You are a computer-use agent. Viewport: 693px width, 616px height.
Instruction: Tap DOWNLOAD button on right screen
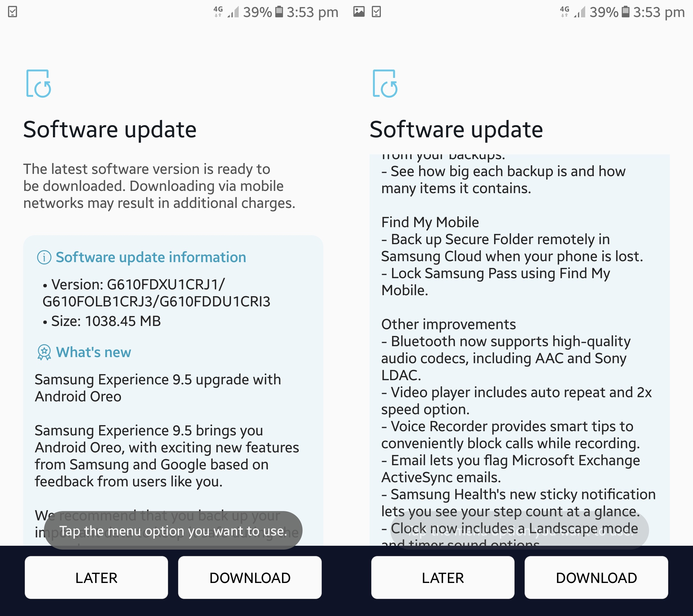(596, 577)
